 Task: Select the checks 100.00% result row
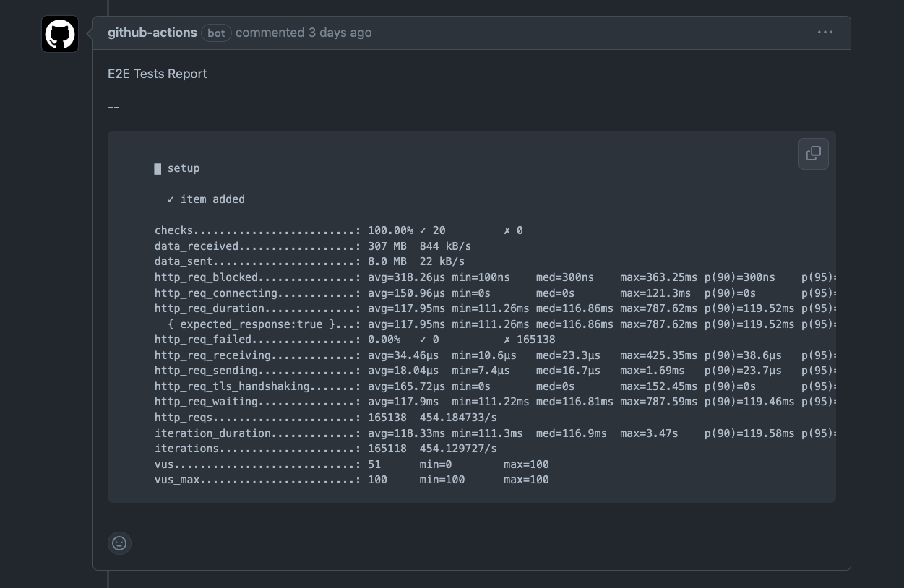tap(339, 230)
